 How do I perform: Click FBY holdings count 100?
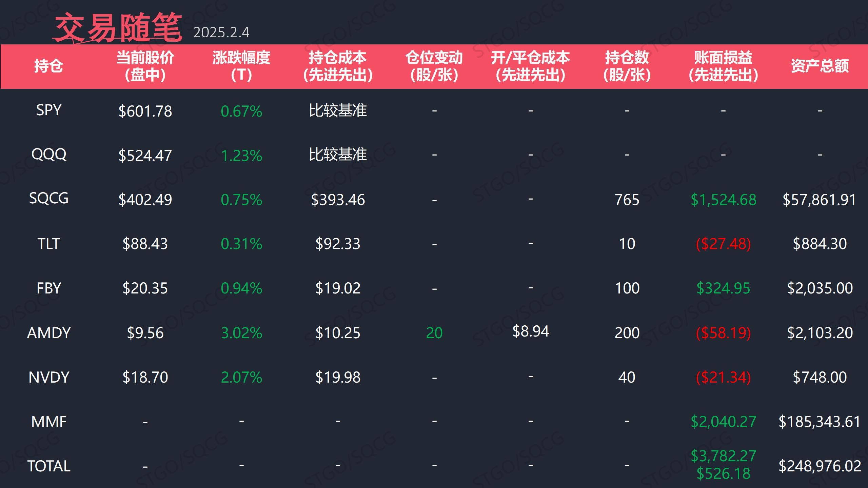[627, 288]
